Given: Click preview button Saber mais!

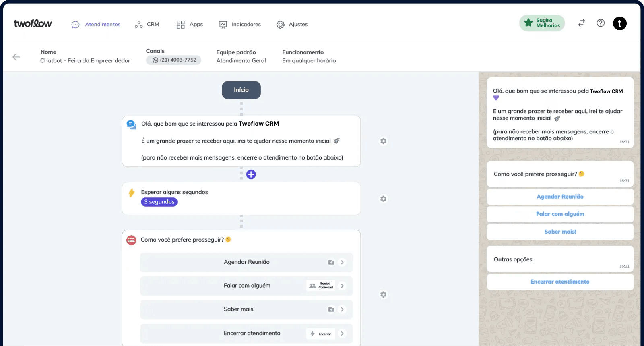Looking at the screenshot, I should pos(560,232).
